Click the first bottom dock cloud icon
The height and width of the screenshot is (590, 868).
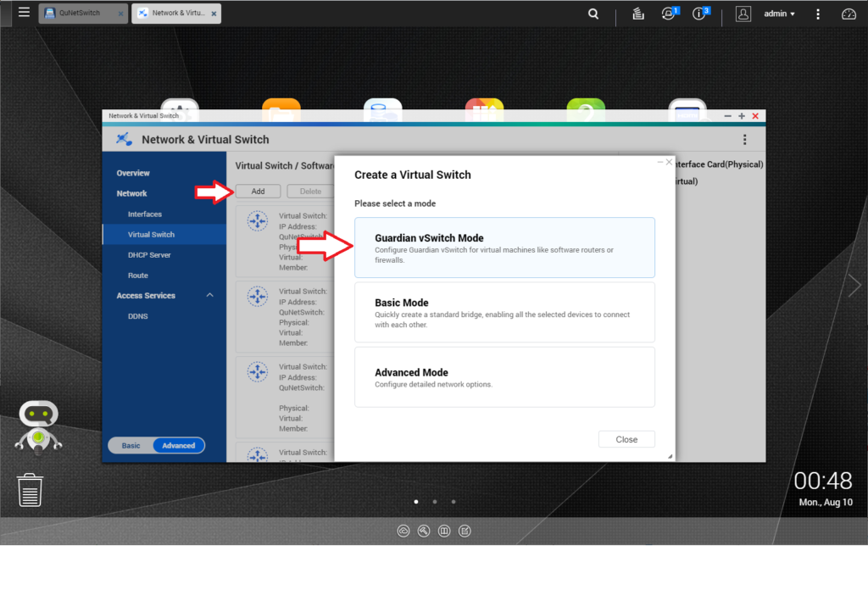pos(403,532)
